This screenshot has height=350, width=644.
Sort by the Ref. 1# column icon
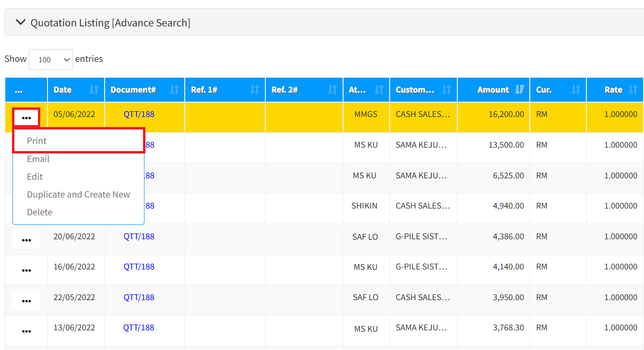point(255,90)
